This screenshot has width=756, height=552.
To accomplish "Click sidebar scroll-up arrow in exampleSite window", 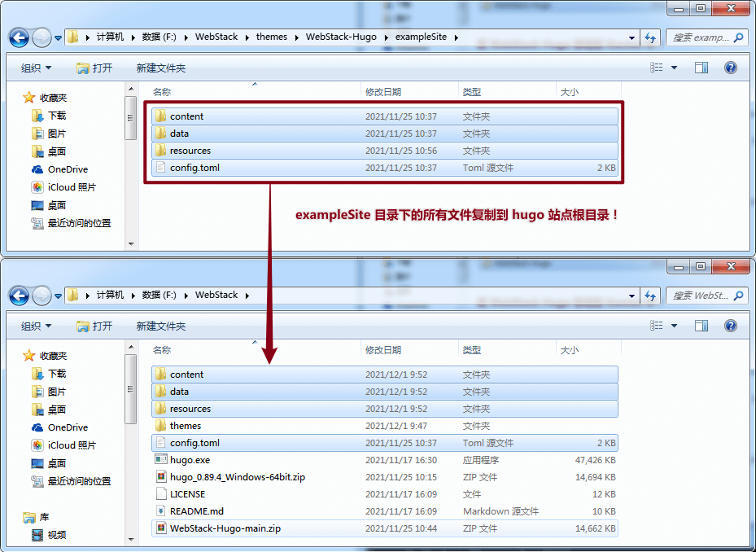I will pyautogui.click(x=131, y=89).
